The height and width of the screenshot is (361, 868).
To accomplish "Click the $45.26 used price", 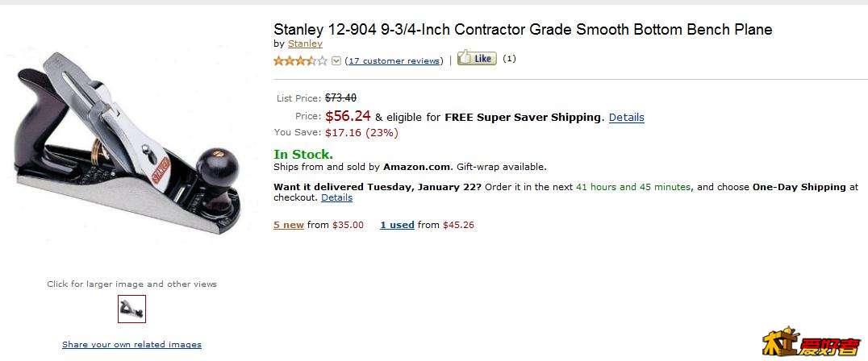I will (458, 225).
